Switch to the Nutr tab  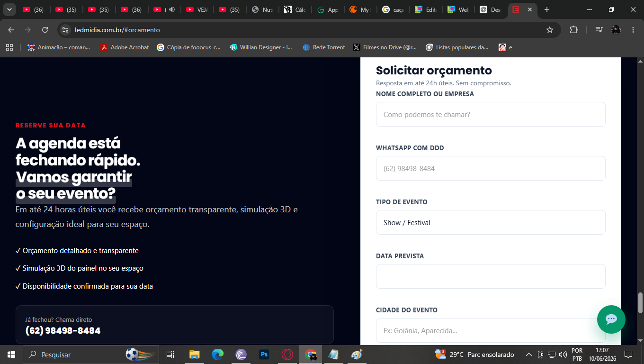pos(263,9)
